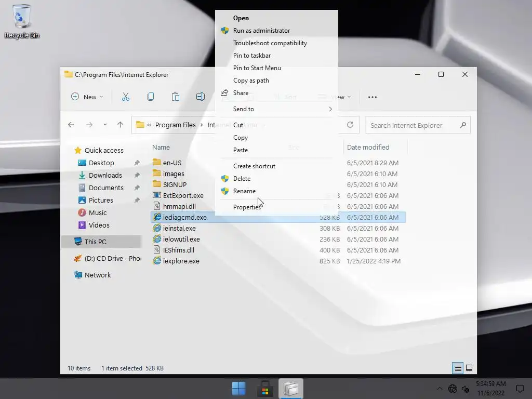Screen dimensions: 532x399
Task: Choose Pin to Start Menu
Action: 276,68
